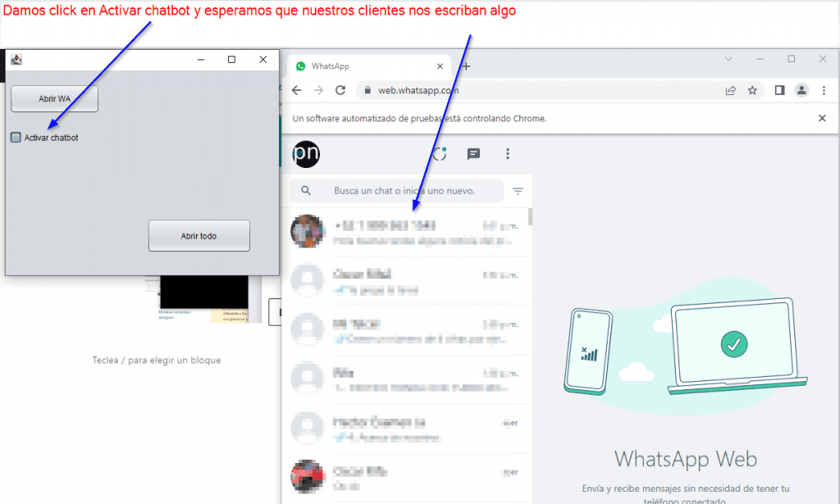Viewport: 840px width, 504px height.
Task: Open the Chrome profile avatar
Action: [801, 90]
